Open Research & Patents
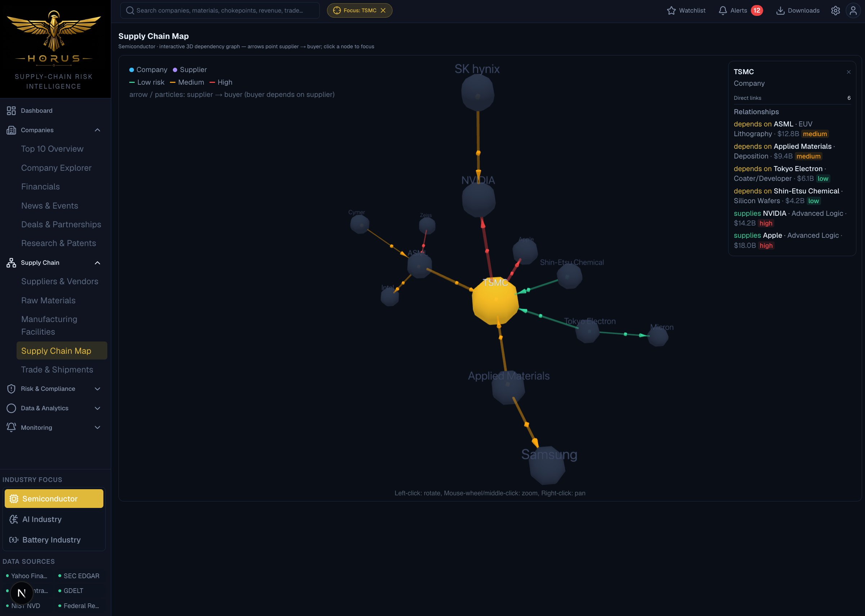Image resolution: width=865 pixels, height=616 pixels. 59,244
